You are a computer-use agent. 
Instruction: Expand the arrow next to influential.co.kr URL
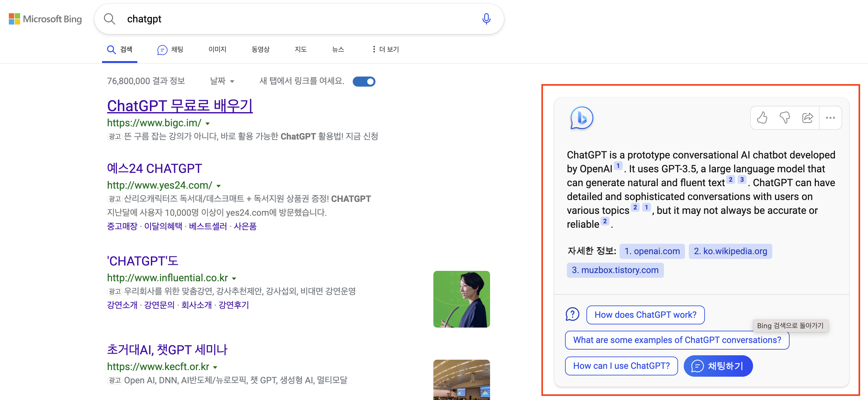pyautogui.click(x=234, y=279)
